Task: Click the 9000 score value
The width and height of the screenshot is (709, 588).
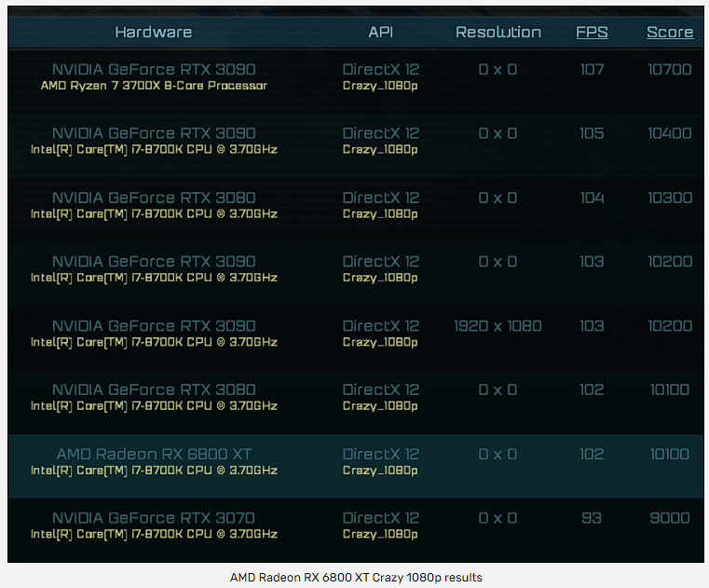Action: click(670, 518)
